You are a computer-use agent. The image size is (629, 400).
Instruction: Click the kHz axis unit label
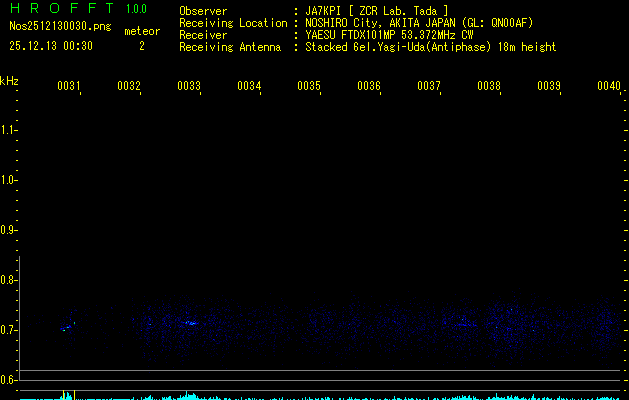(9, 80)
